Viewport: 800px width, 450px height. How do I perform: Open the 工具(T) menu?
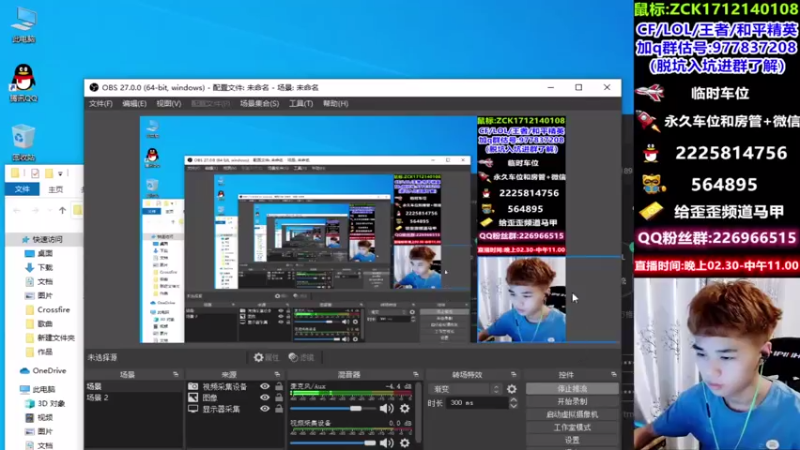(x=301, y=104)
